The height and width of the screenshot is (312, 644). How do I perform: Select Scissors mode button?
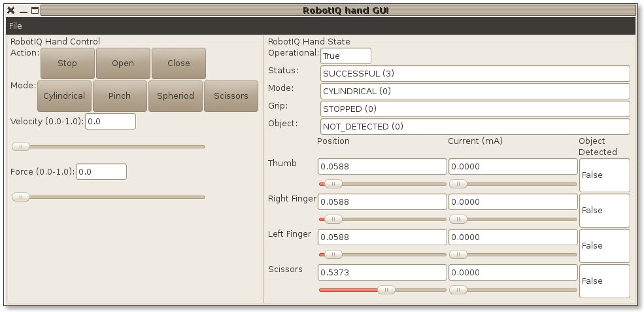click(231, 96)
